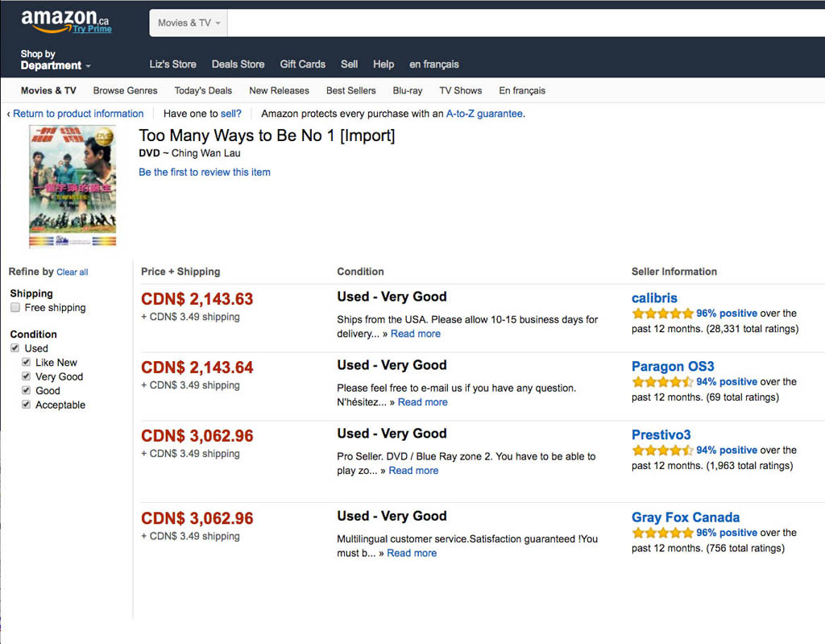
Task: Open the Movies & TV search dropdown
Action: coord(189,23)
